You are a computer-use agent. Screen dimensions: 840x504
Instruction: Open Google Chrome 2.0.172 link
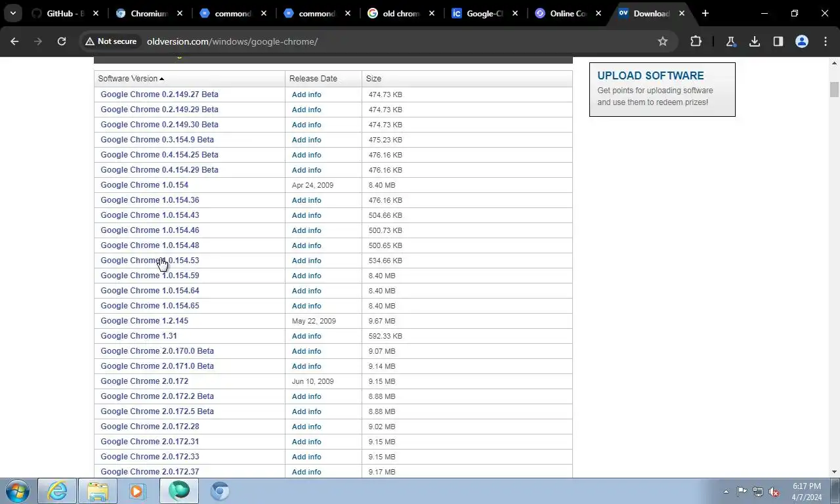pos(144,381)
